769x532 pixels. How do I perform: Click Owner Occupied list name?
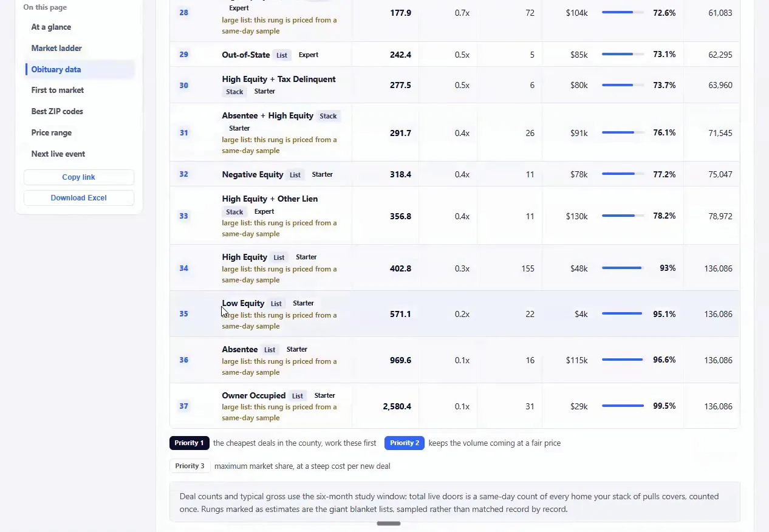click(254, 396)
